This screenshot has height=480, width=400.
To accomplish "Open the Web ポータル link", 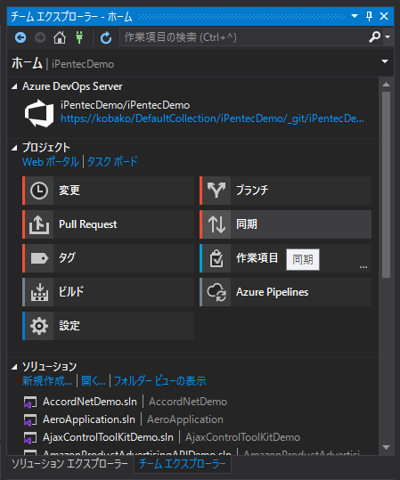I will tap(51, 162).
